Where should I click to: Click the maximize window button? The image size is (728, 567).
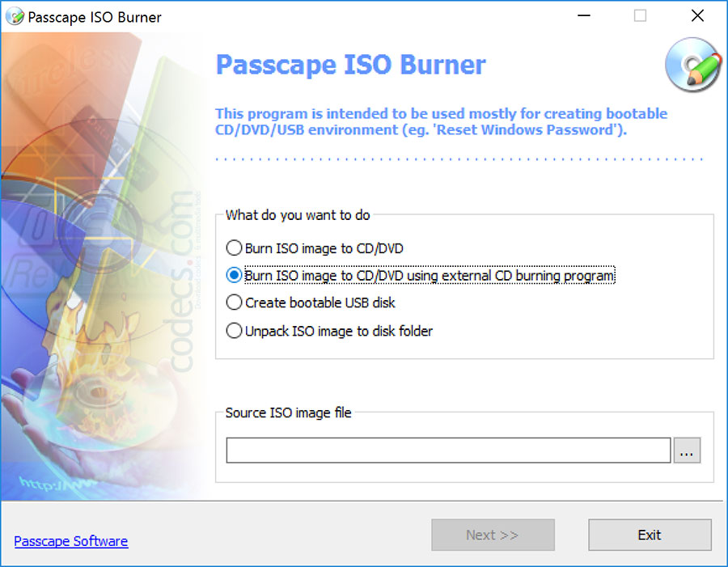pyautogui.click(x=641, y=16)
